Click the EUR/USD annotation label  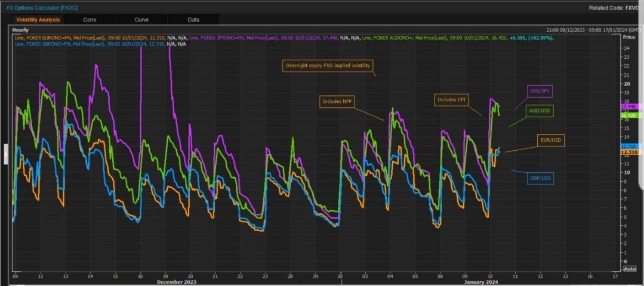pyautogui.click(x=549, y=140)
